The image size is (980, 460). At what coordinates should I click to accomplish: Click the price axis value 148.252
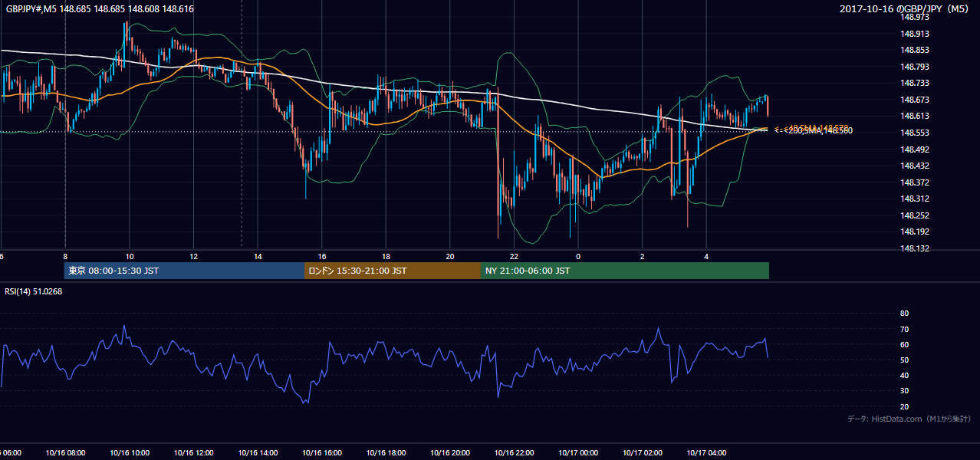pyautogui.click(x=915, y=215)
